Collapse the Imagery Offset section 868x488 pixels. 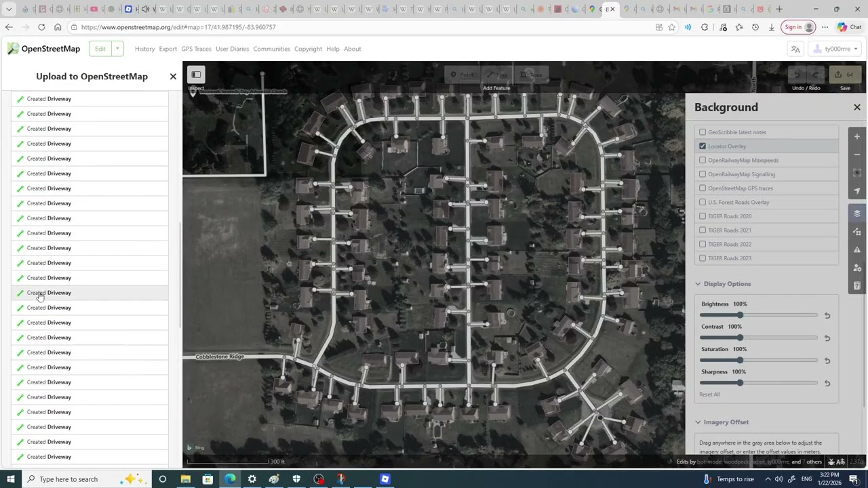click(722, 422)
